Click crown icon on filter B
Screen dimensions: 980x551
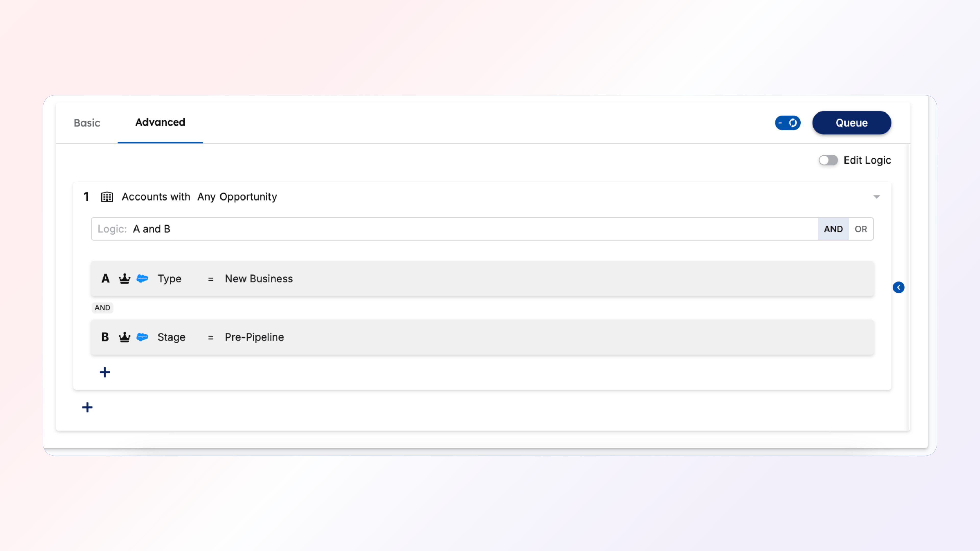click(x=124, y=337)
